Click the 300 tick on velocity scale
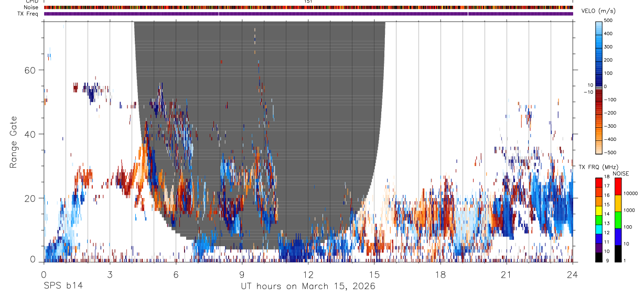This screenshot has height=297, width=644. [609, 47]
